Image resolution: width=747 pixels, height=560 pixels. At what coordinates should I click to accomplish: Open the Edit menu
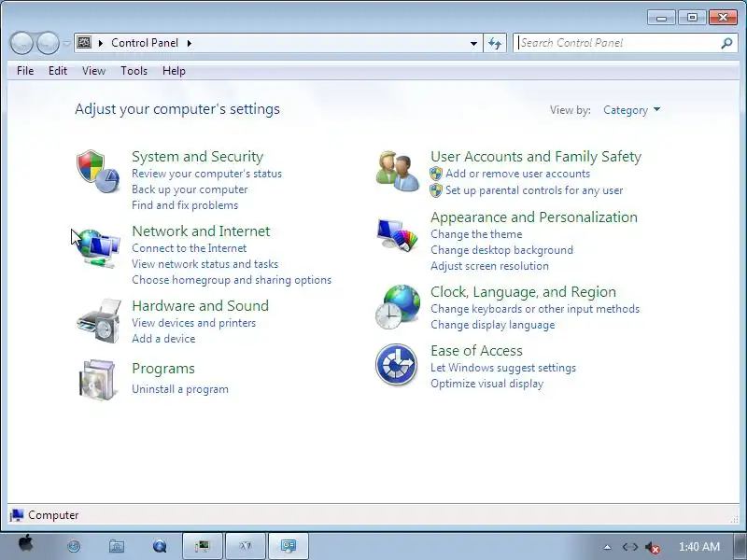coord(58,71)
